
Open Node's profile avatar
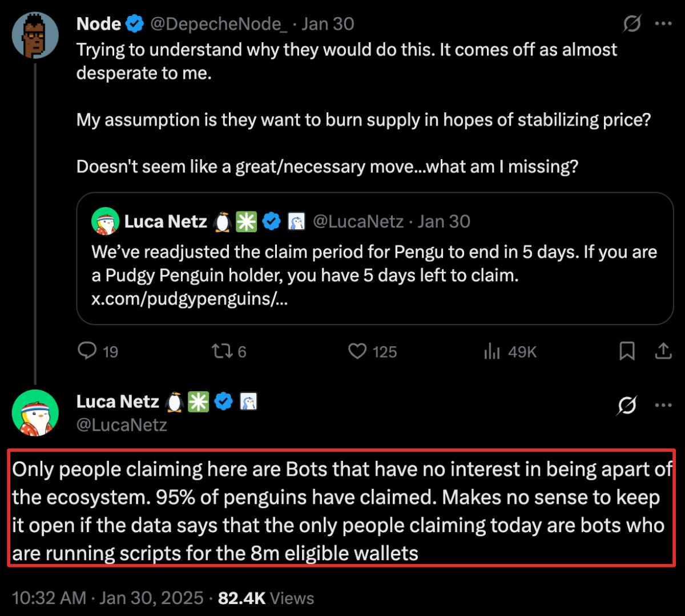(35, 35)
